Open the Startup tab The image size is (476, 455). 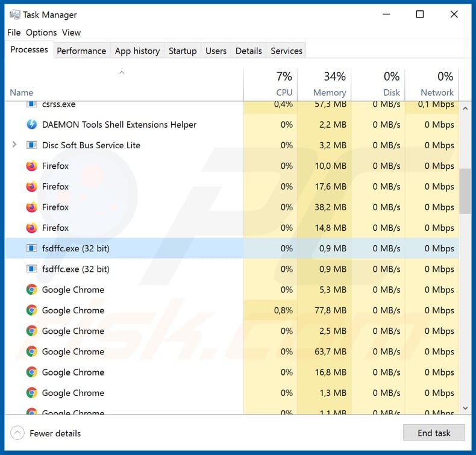183,51
